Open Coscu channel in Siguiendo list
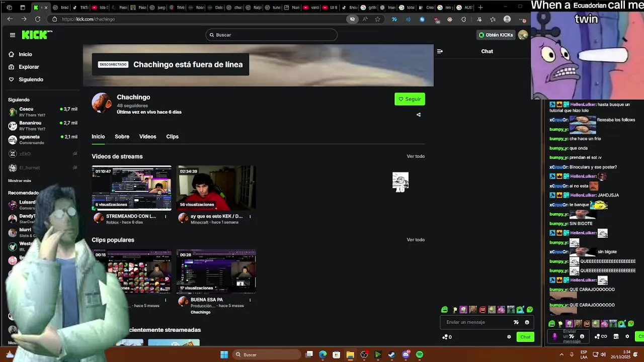Screen dimensions: 644x362 pyautogui.click(x=43, y=112)
